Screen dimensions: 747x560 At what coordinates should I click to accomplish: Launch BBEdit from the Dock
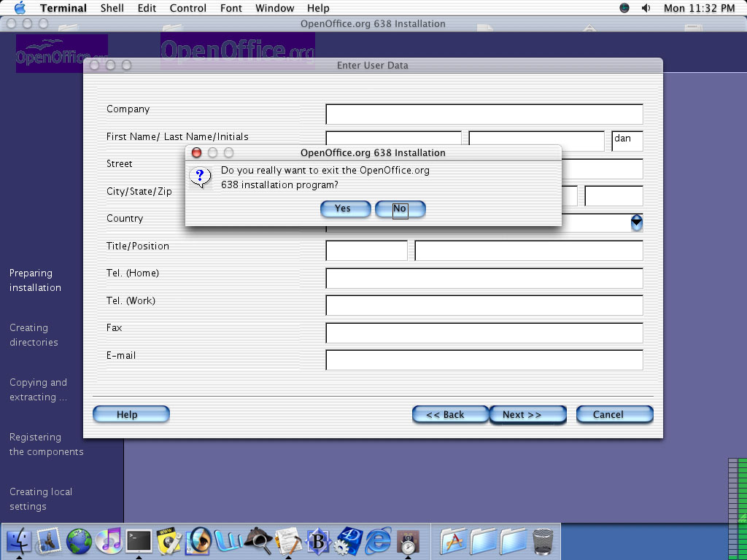point(318,542)
